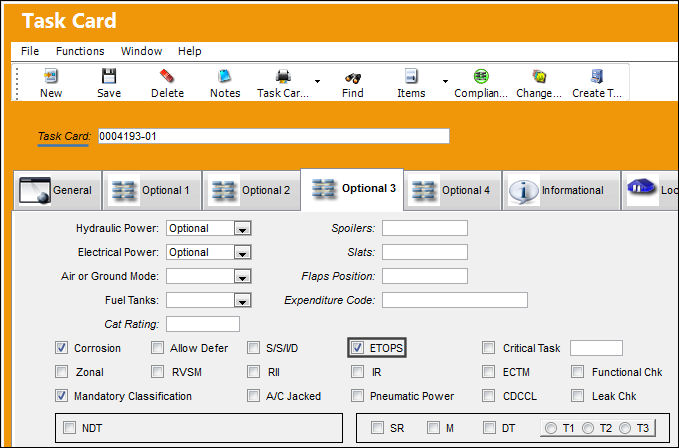Image resolution: width=679 pixels, height=448 pixels.
Task: Click the New toolbar icon
Action: click(51, 76)
